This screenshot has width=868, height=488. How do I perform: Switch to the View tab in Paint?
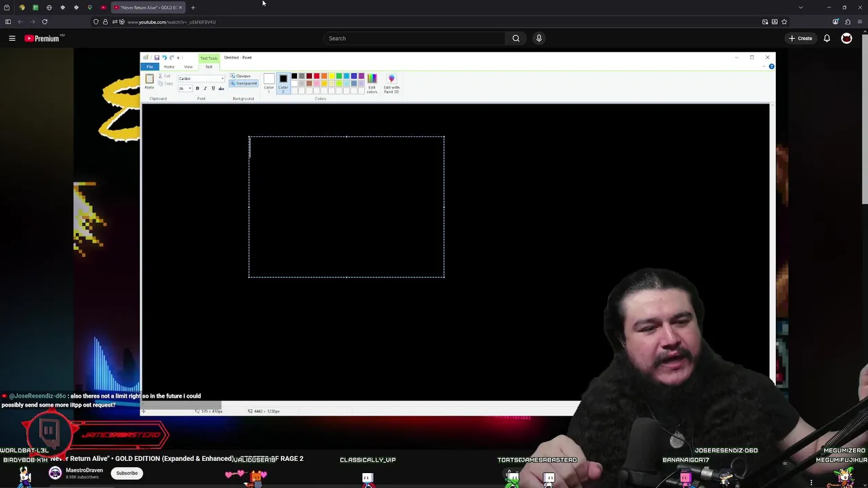[x=189, y=66]
